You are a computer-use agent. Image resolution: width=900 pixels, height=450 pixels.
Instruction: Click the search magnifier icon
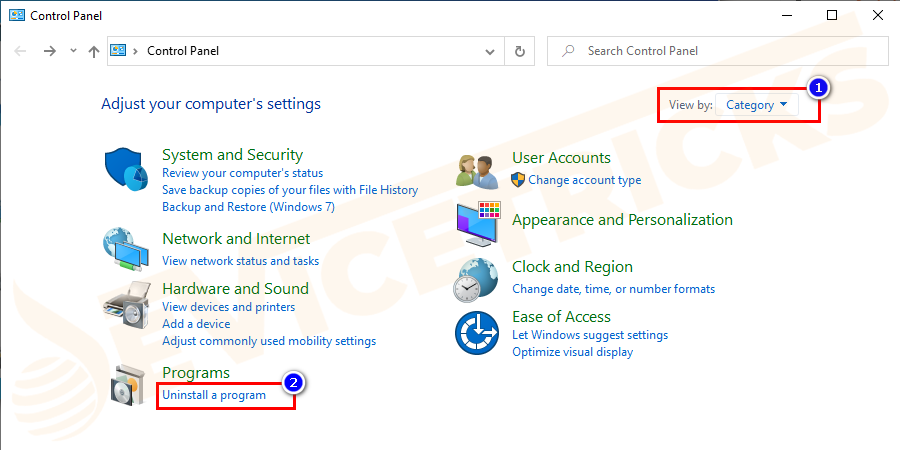pyautogui.click(x=568, y=51)
